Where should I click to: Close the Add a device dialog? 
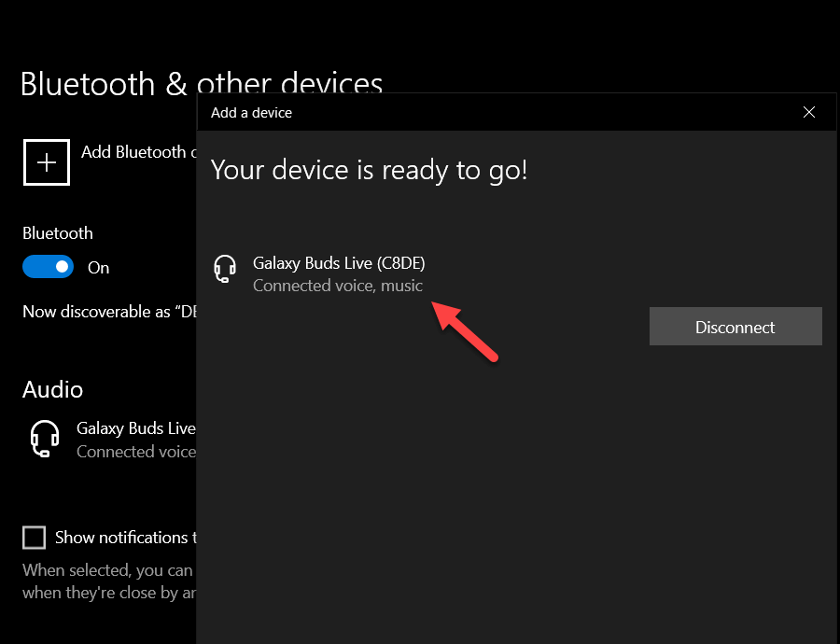coord(809,111)
